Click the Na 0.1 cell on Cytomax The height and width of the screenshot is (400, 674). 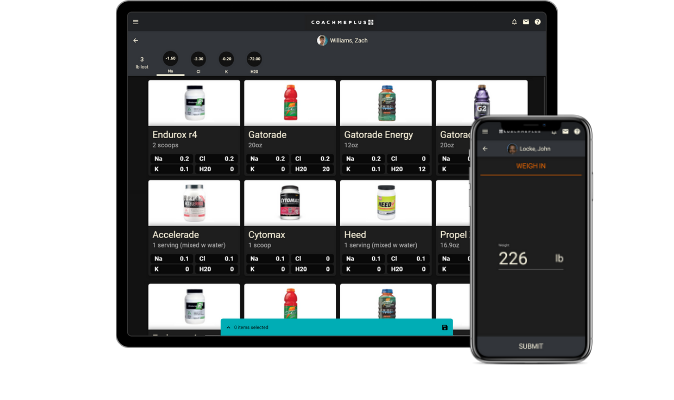[267, 259]
